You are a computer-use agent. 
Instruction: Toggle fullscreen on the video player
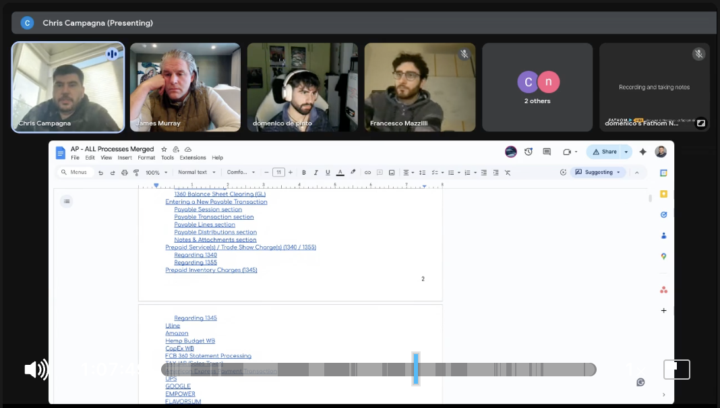[x=676, y=369]
